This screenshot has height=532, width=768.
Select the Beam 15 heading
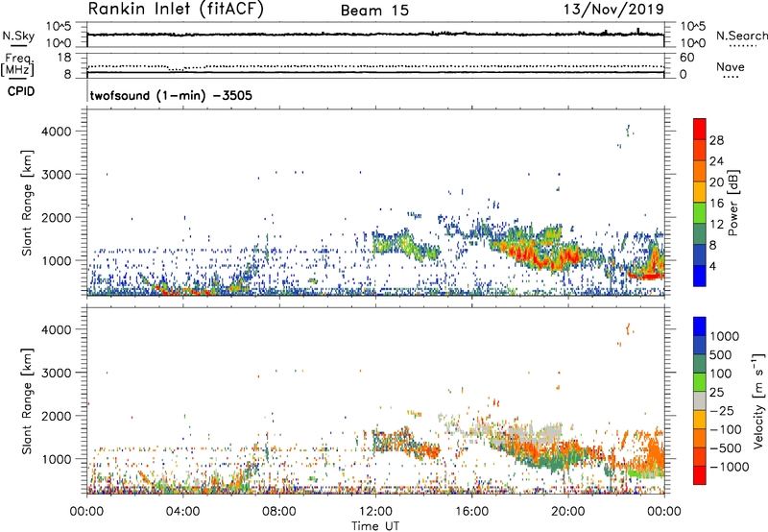click(374, 11)
